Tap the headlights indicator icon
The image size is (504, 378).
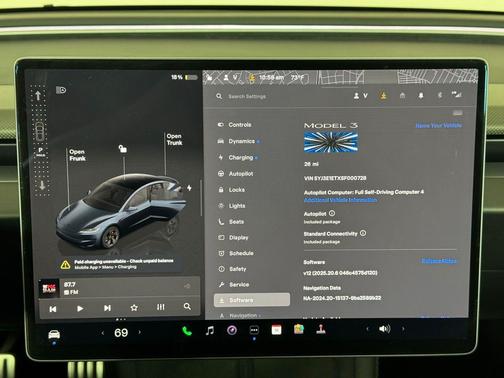61,90
